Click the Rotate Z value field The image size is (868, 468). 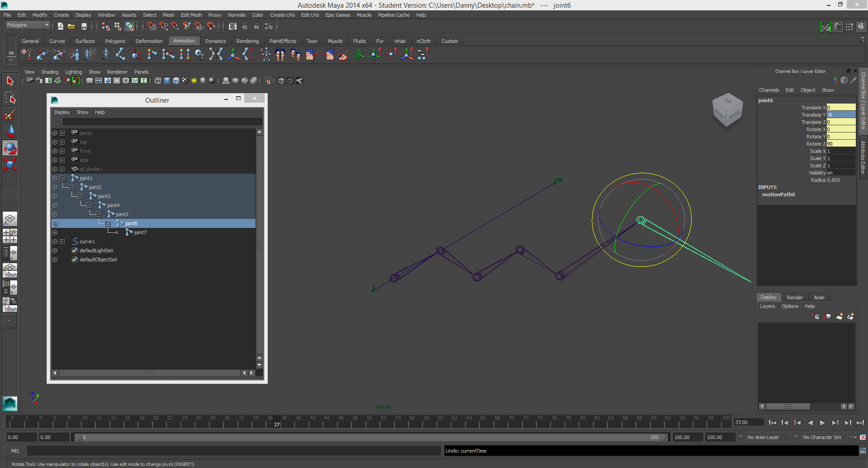[x=841, y=144]
